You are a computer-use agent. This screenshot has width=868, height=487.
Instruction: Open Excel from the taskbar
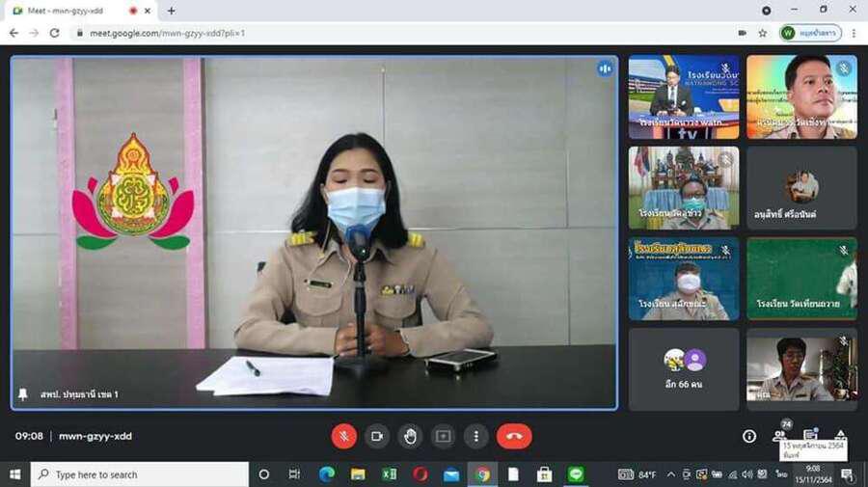[x=389, y=474]
